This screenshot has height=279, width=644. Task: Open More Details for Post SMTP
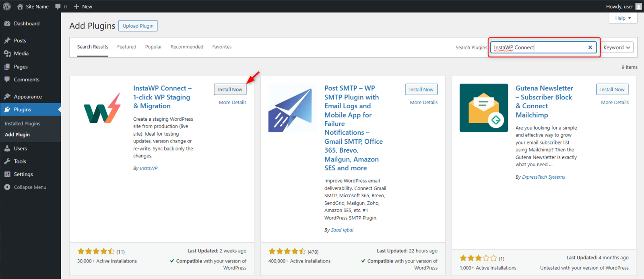pyautogui.click(x=424, y=103)
